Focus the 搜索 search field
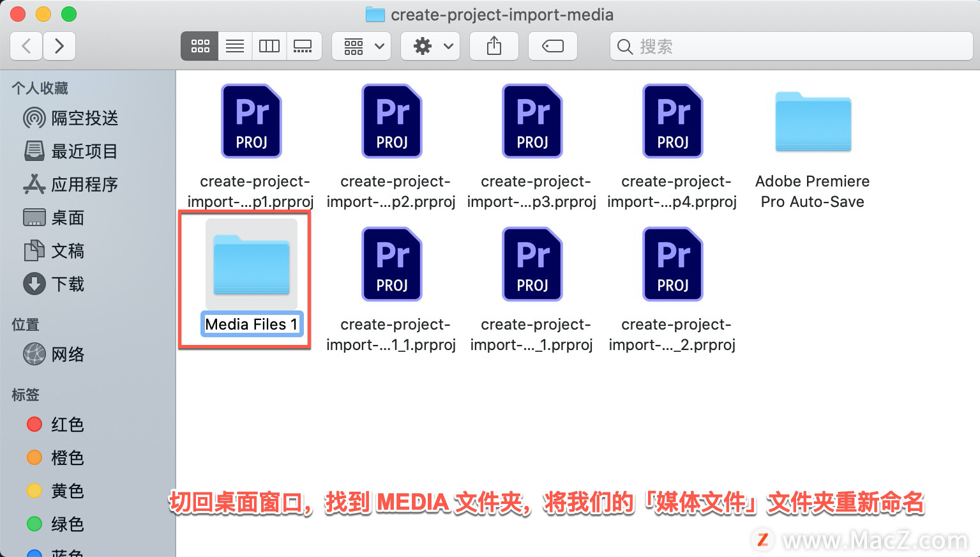 tap(792, 46)
